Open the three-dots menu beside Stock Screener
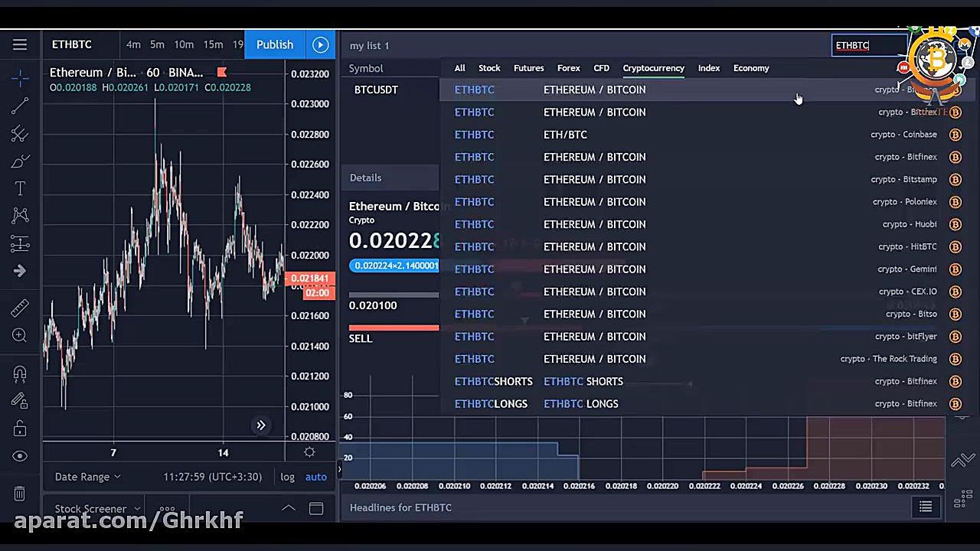Viewport: 980px width, 551px height. click(166, 509)
